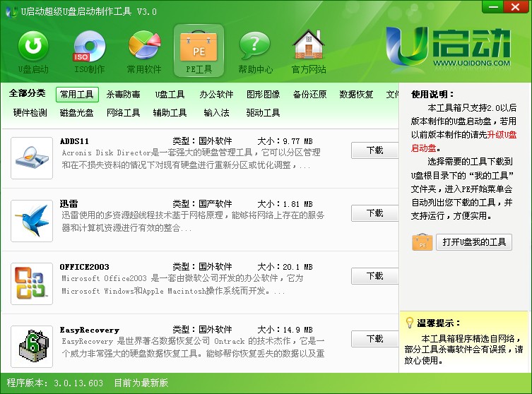Viewport: 532px width, 394px height.
Task: Minimize the U启动 window
Action: pos(493,7)
